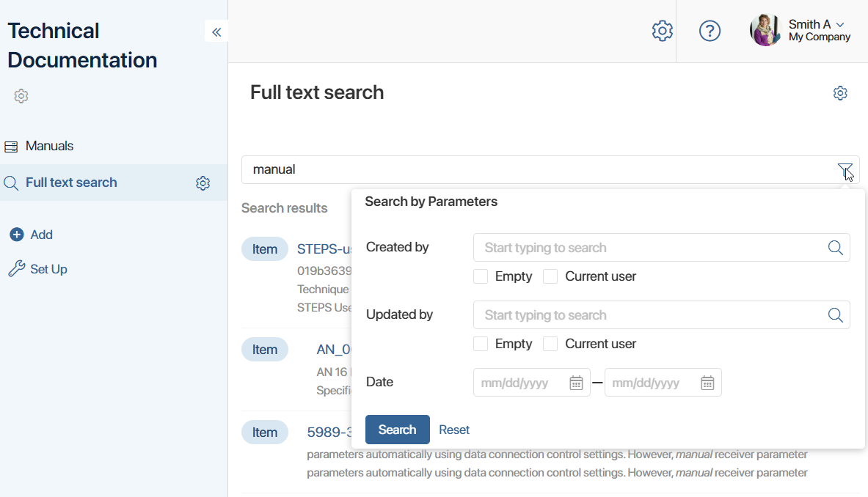The height and width of the screenshot is (497, 868).
Task: Open settings gear next to Full text search
Action: pos(203,183)
